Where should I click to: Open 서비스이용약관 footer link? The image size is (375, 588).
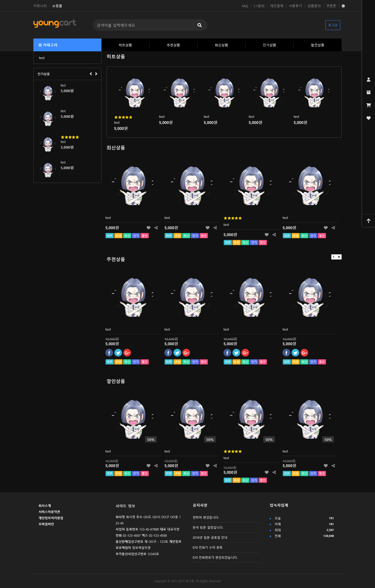point(49,512)
